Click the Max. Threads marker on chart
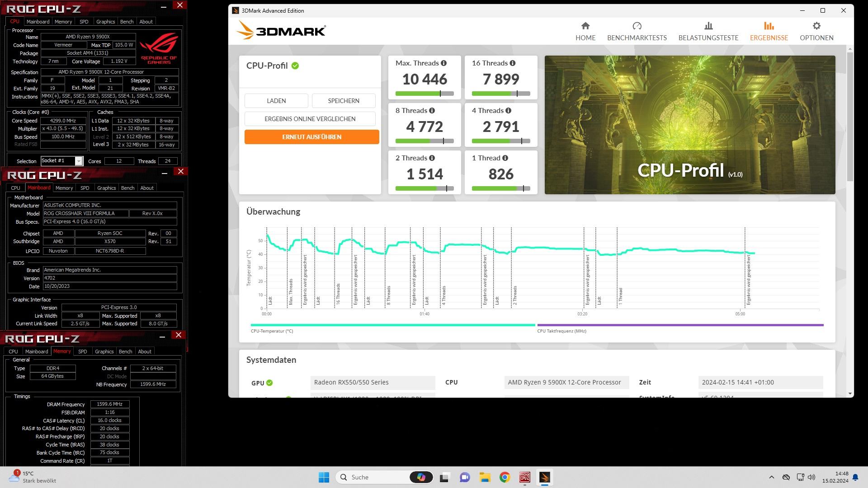This screenshot has height=488, width=868. 291,291
